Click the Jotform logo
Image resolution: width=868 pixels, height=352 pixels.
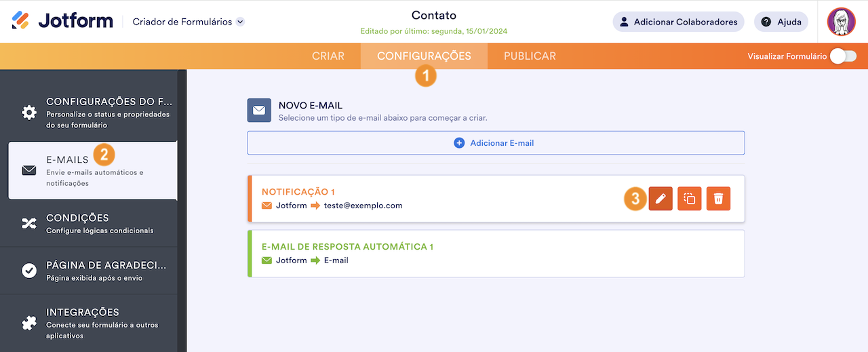click(62, 21)
